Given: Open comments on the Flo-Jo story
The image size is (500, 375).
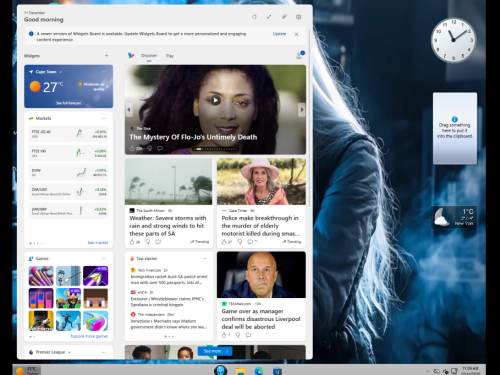Looking at the screenshot, I should click(160, 148).
